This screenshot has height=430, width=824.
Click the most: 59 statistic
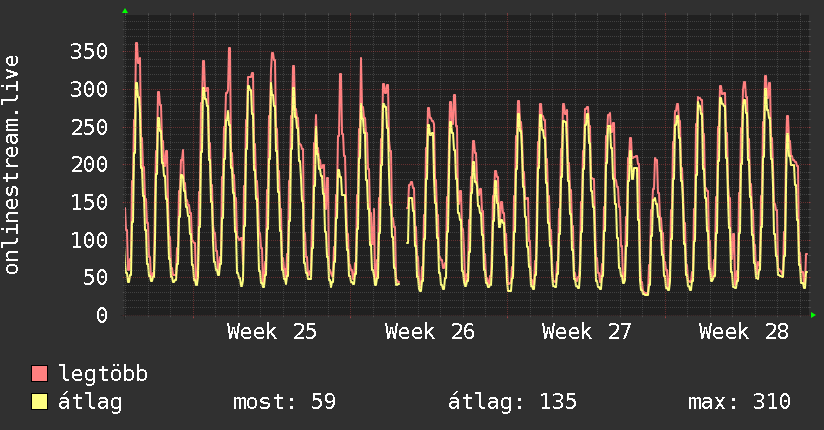point(284,402)
